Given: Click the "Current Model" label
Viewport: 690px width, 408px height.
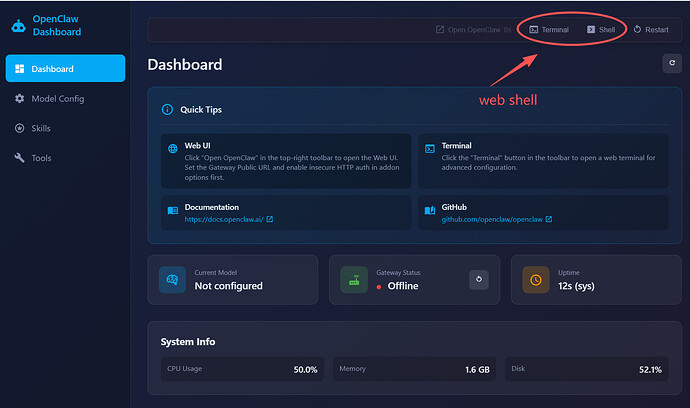Looking at the screenshot, I should tap(216, 272).
